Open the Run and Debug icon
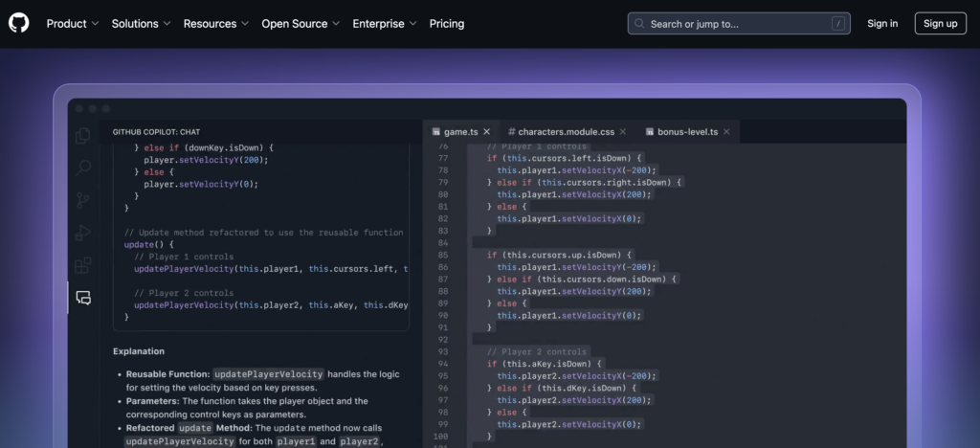The height and width of the screenshot is (448, 980). pyautogui.click(x=83, y=233)
